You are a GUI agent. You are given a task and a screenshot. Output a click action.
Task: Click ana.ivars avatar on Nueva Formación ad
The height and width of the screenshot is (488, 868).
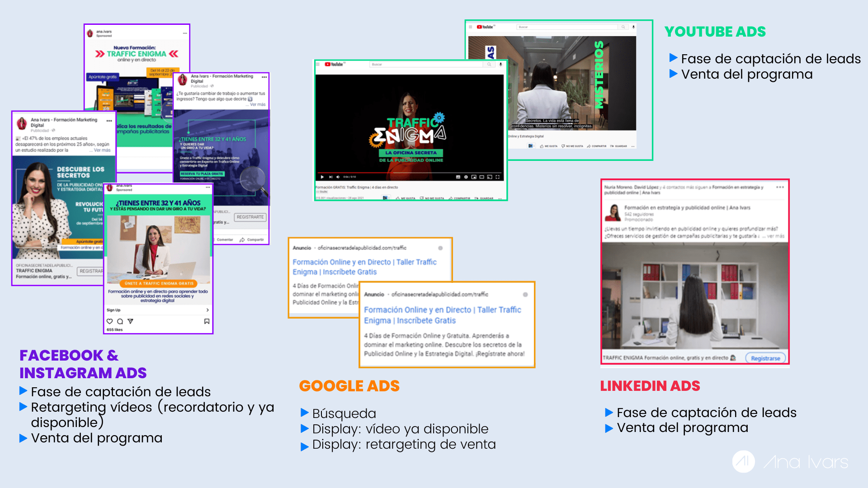(x=90, y=33)
